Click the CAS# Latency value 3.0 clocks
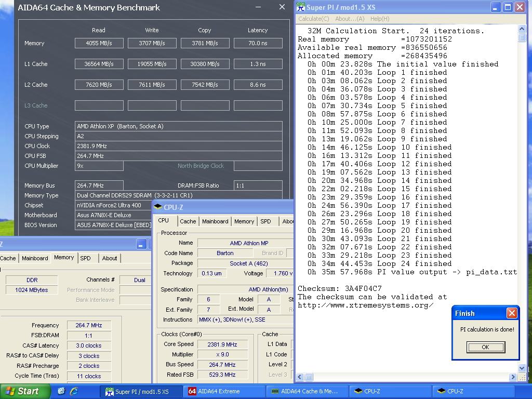The width and height of the screenshot is (532, 399). [89, 345]
